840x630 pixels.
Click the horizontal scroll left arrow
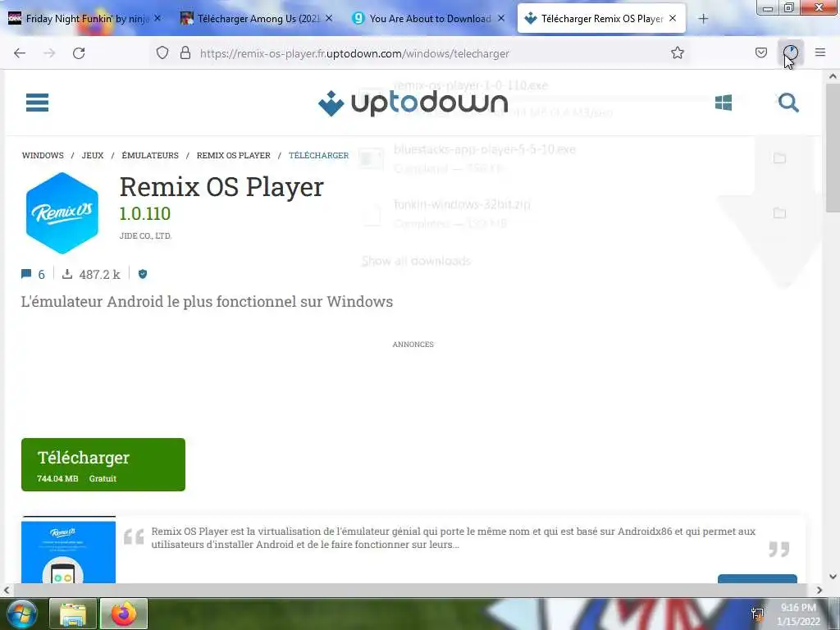7,590
